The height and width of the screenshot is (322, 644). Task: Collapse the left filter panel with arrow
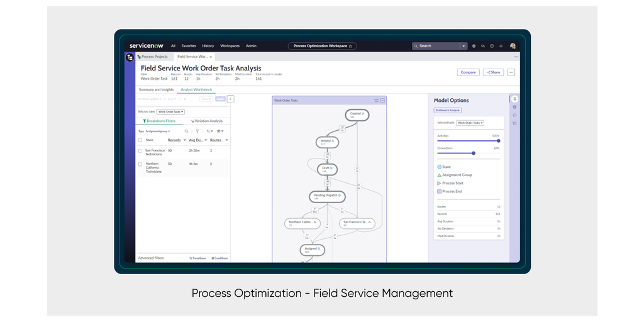pyautogui.click(x=230, y=99)
